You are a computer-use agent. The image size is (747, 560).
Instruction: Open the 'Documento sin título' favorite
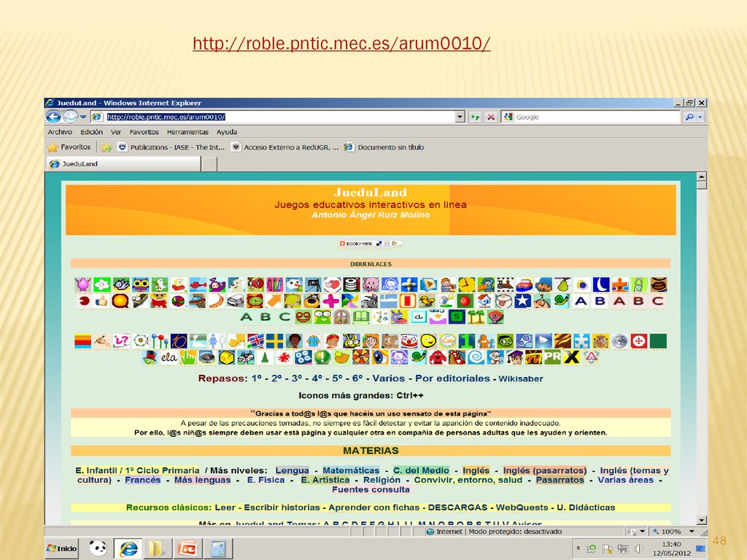384,147
